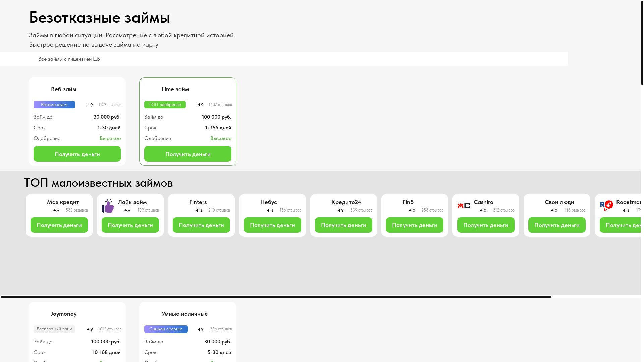Click the horizontal carousel scrollbar
644x362 pixels.
(276, 297)
